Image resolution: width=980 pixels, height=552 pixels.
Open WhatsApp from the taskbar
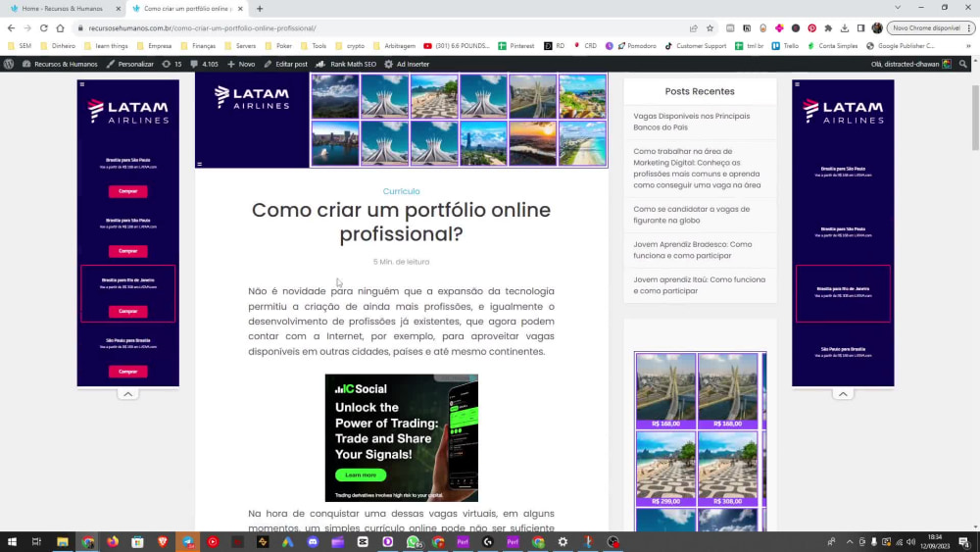413,542
